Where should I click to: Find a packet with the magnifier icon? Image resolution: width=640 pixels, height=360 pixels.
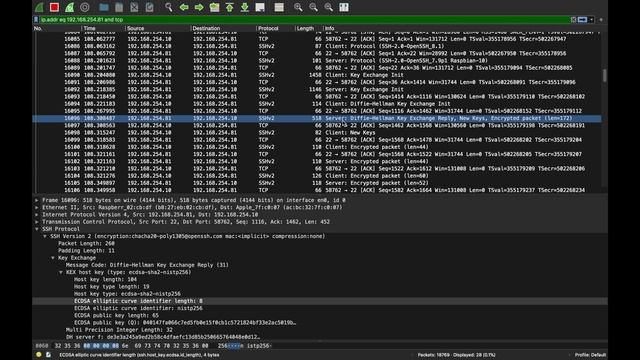[169, 7]
